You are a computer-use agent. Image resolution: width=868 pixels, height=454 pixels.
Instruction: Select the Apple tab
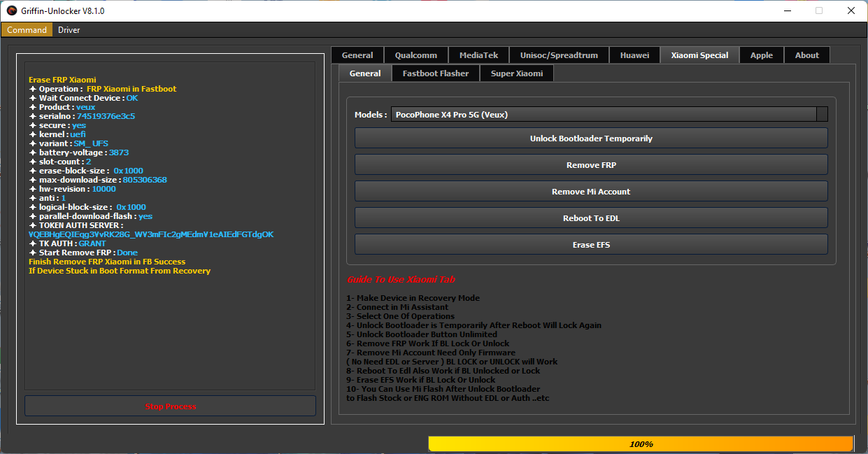click(762, 55)
